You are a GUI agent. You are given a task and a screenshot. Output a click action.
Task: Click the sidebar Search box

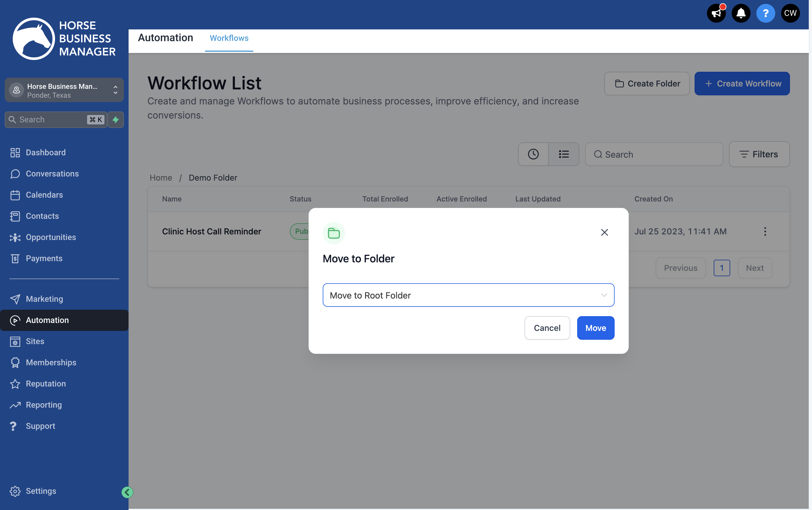(x=56, y=120)
